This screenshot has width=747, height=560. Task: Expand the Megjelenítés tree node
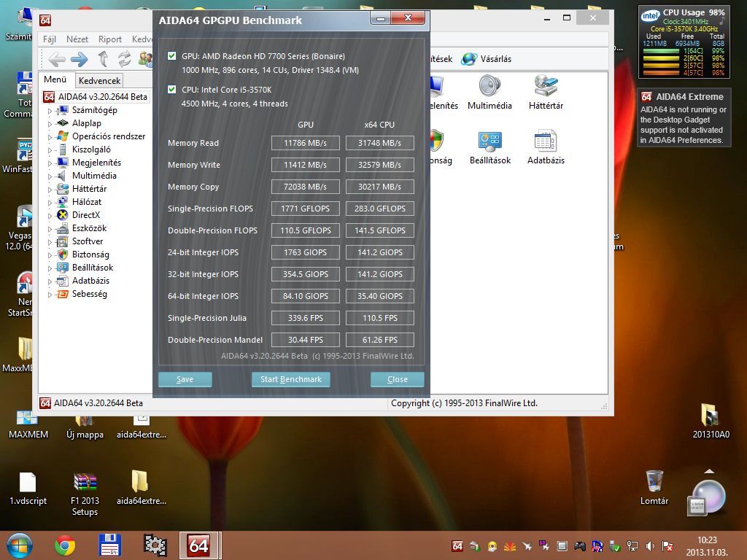[50, 163]
